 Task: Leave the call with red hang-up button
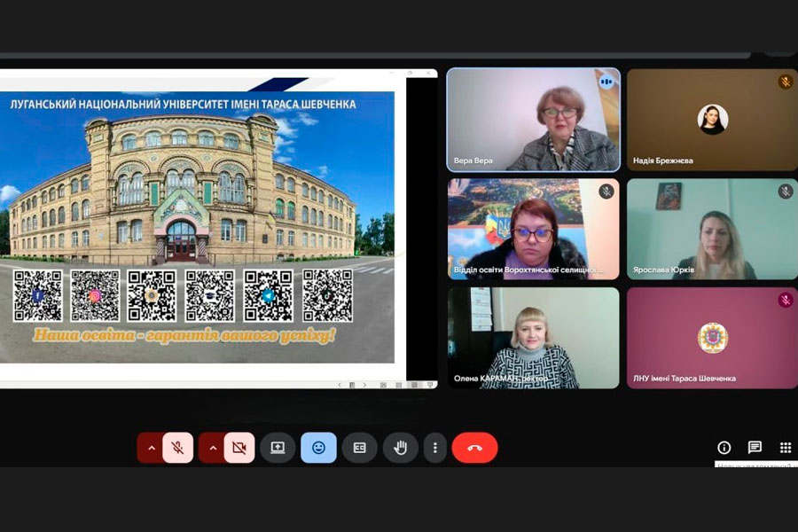point(474,448)
